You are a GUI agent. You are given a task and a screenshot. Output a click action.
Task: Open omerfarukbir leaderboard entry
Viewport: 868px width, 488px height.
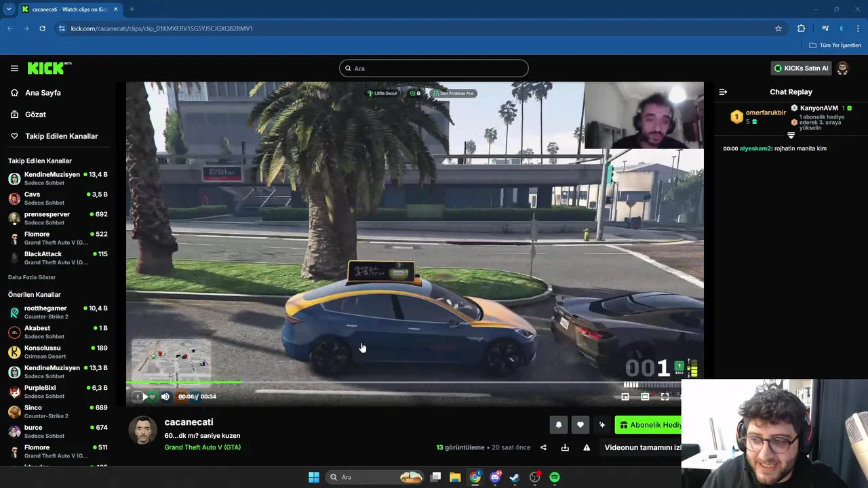click(757, 117)
